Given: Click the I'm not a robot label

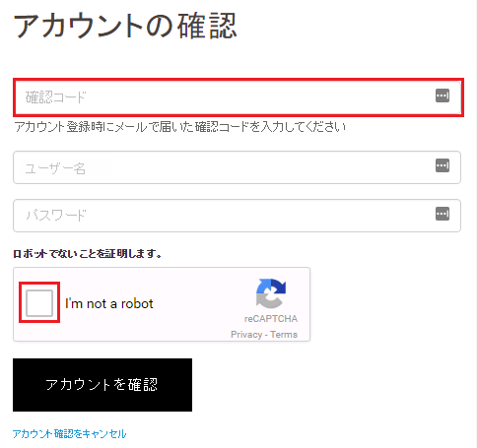Looking at the screenshot, I should point(109,303).
